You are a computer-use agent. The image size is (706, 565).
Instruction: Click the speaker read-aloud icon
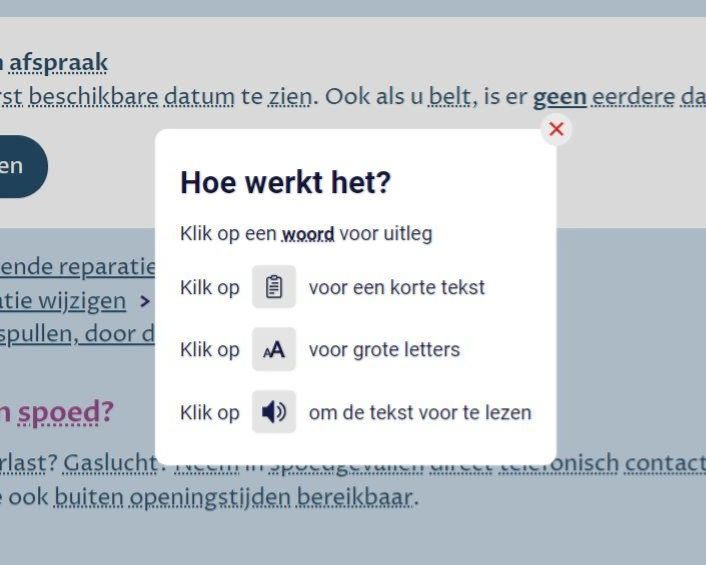[274, 412]
